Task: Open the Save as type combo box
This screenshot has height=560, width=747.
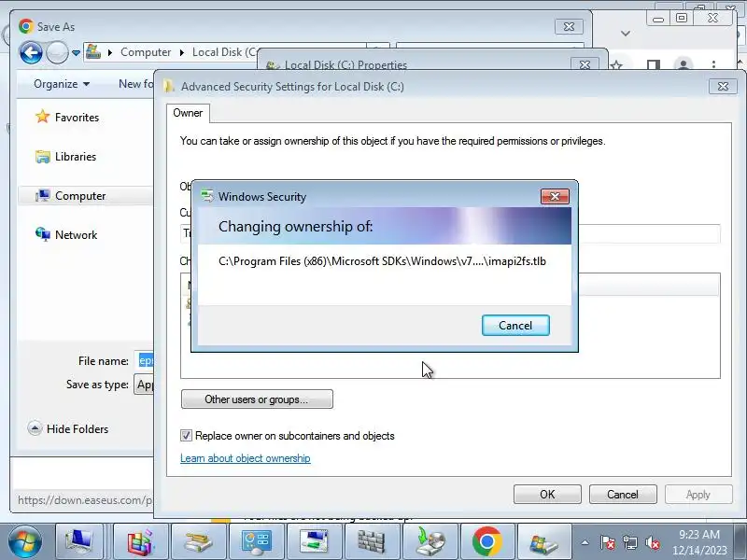Action: 145,385
